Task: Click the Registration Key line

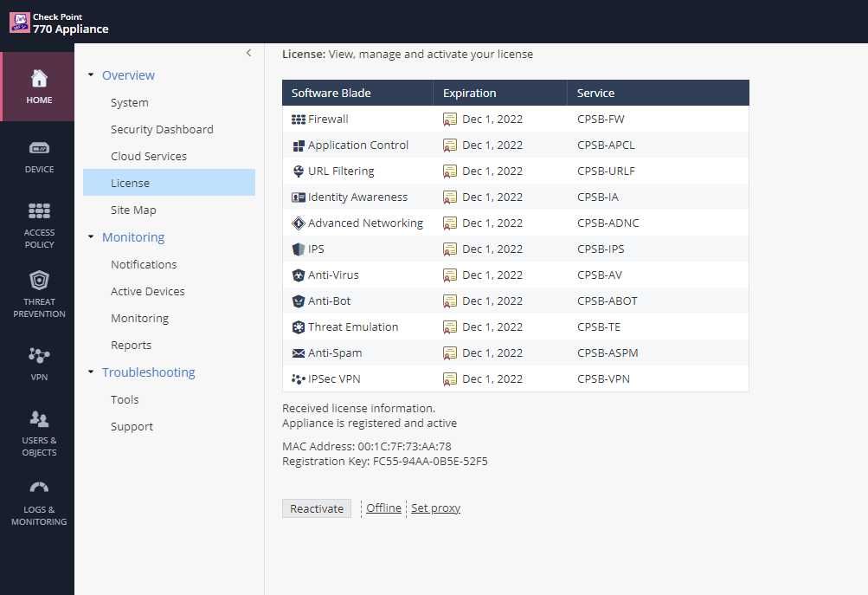Action: 385,462
